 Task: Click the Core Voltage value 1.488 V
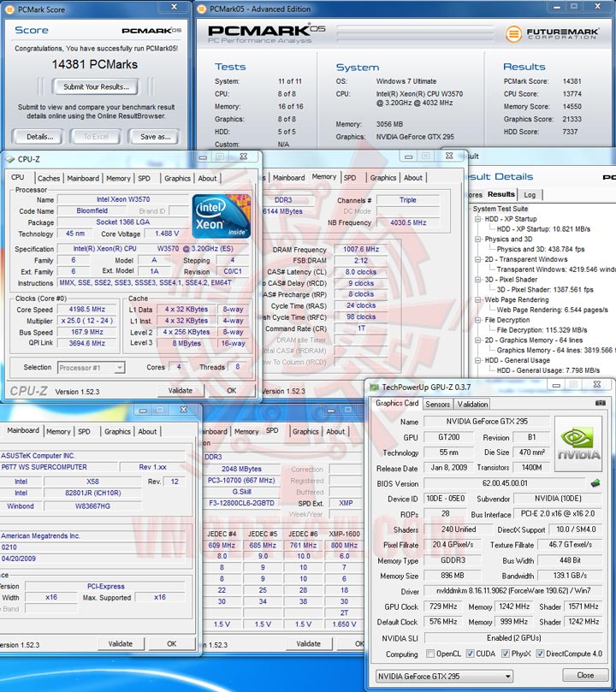[167, 234]
